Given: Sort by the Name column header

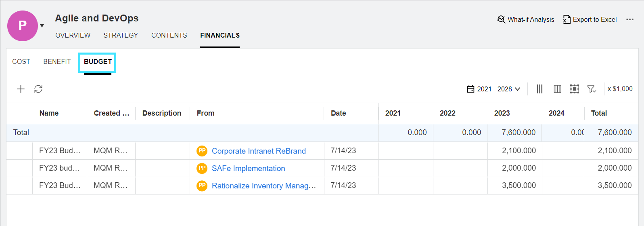Looking at the screenshot, I should 49,113.
